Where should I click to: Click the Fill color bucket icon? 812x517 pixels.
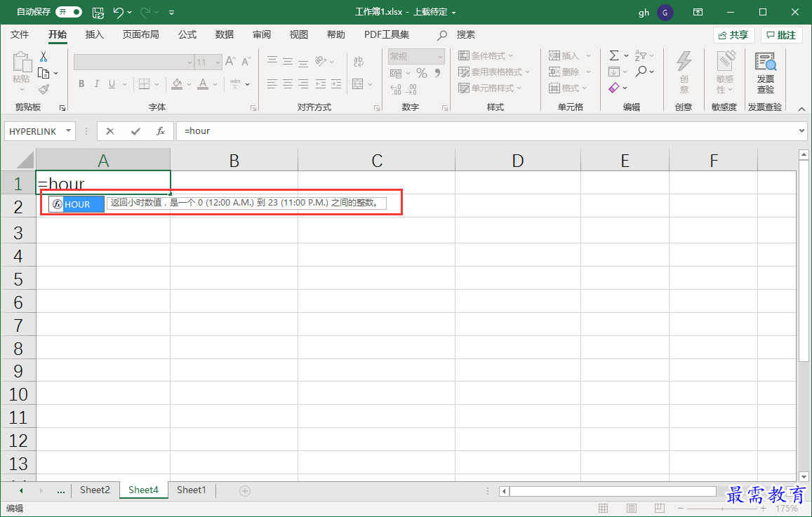pos(177,84)
